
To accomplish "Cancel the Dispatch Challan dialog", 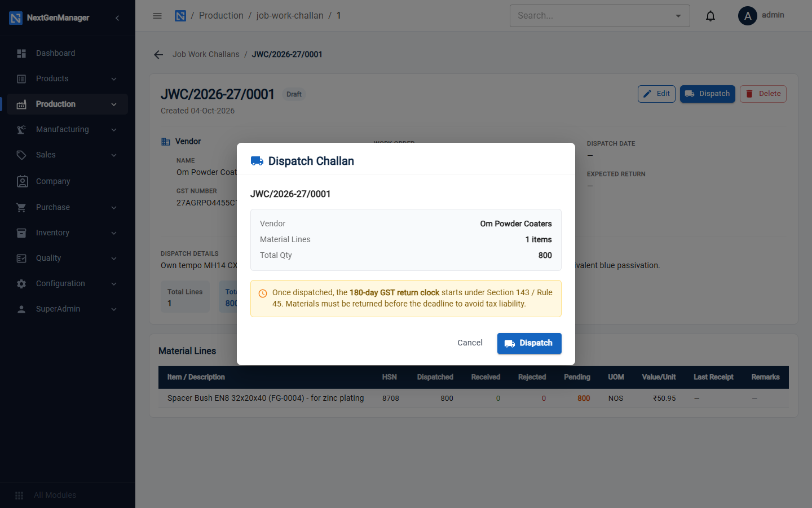I will click(470, 343).
